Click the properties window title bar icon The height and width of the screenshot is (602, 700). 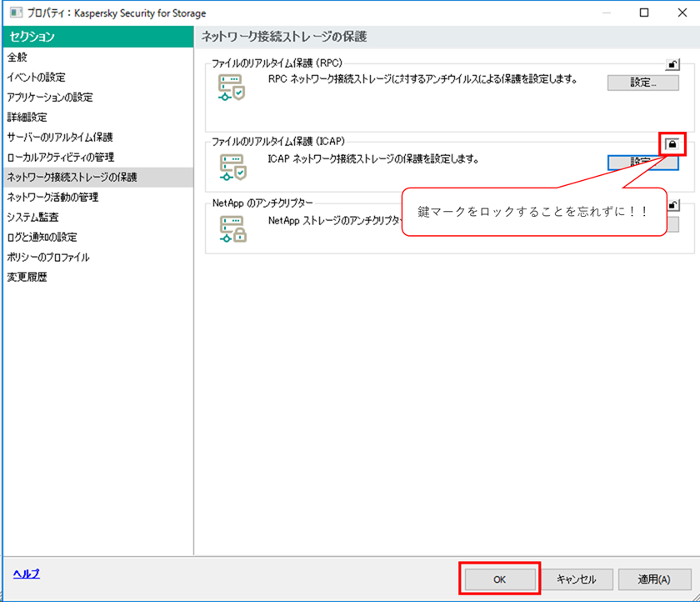point(16,13)
